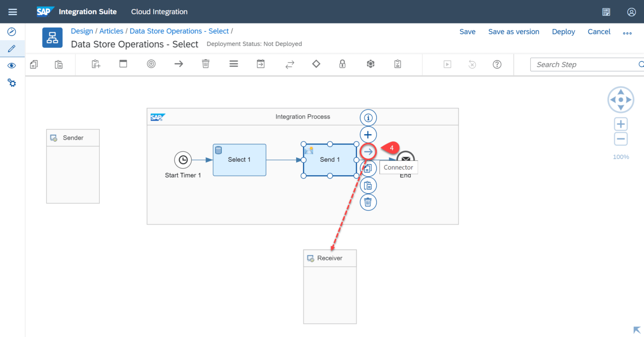The width and height of the screenshot is (644, 337).
Task: Click the Add plus icon on Send 1
Action: pos(368,135)
